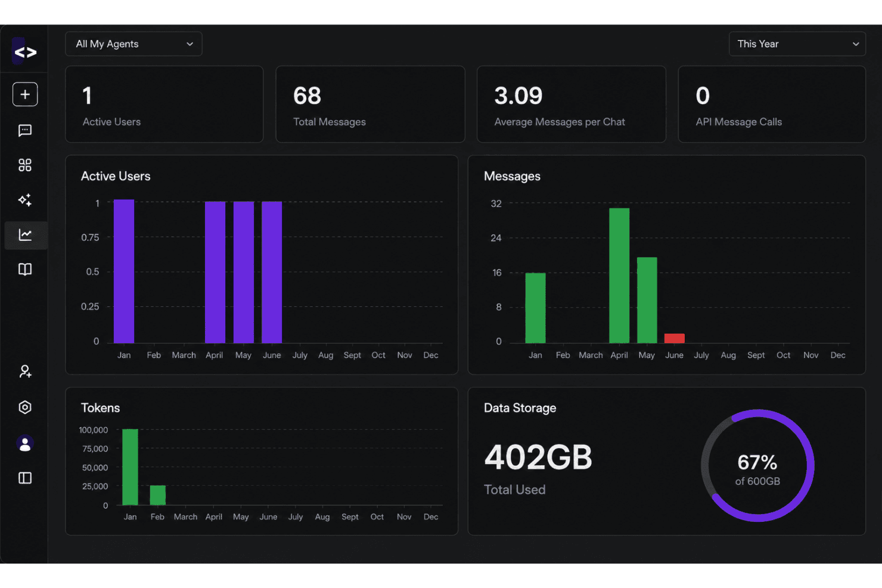This screenshot has width=882, height=588.
Task: Click the June bar in Active Users chart
Action: (x=272, y=272)
